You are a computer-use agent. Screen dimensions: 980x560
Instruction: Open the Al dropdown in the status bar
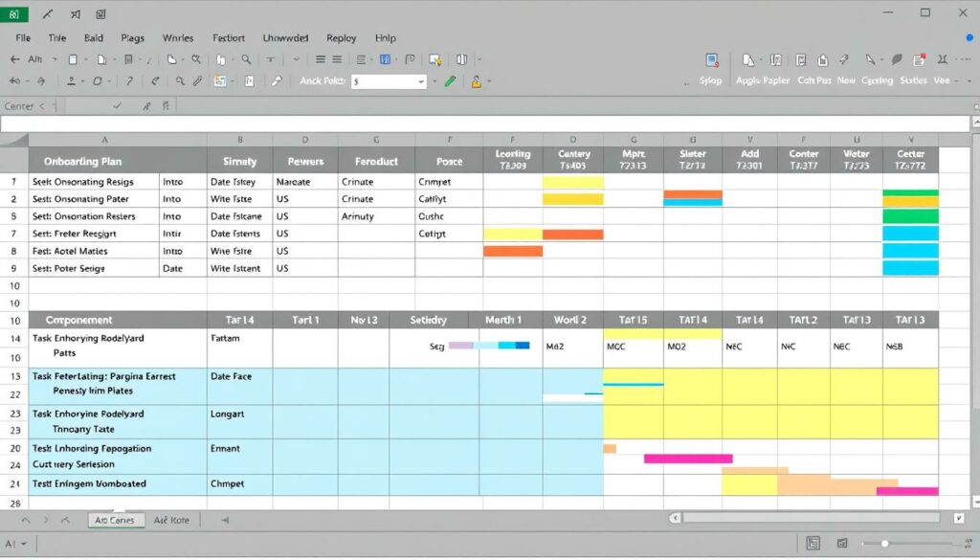24,544
